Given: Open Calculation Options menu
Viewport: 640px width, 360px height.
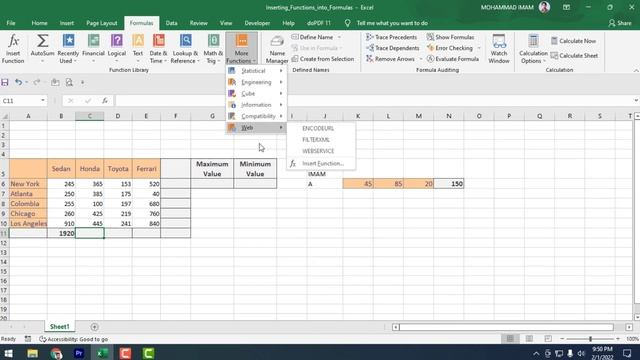Looking at the screenshot, I should 533,49.
